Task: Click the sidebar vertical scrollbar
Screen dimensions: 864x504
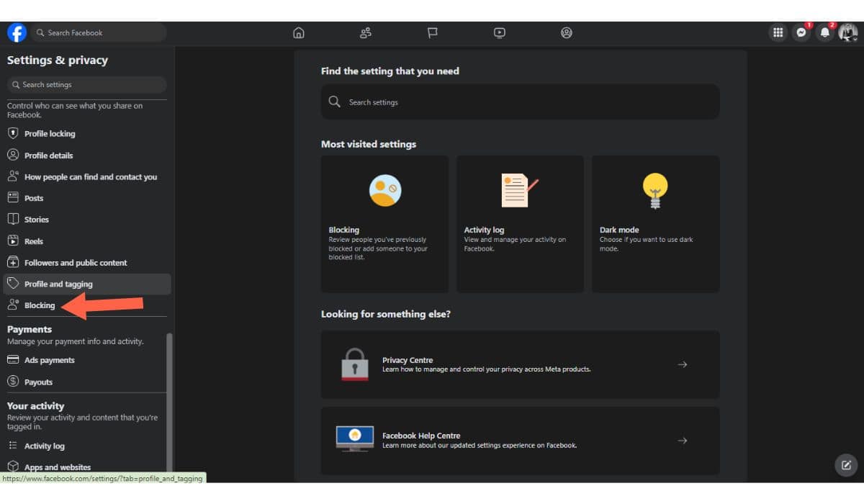Action: 169,403
